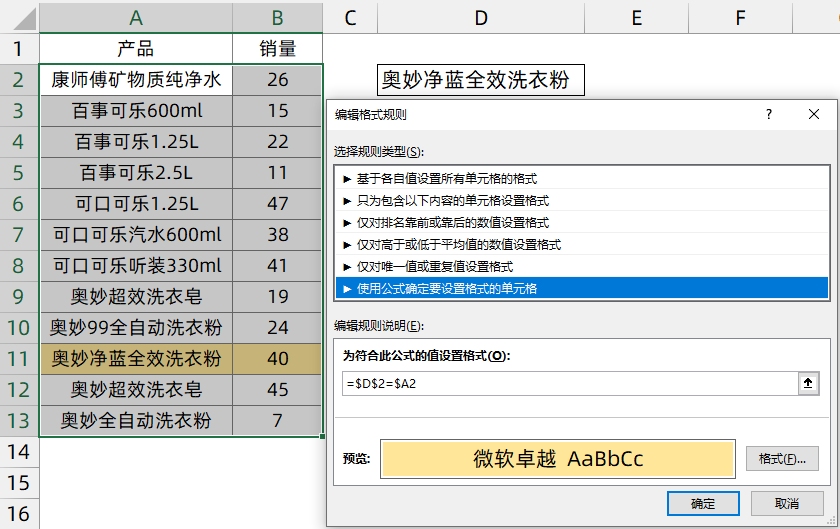Select row 16 header

pos(19,513)
